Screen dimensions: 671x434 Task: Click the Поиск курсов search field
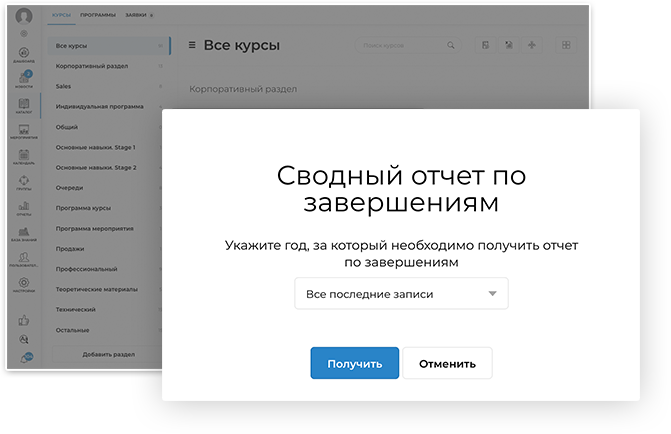(408, 45)
